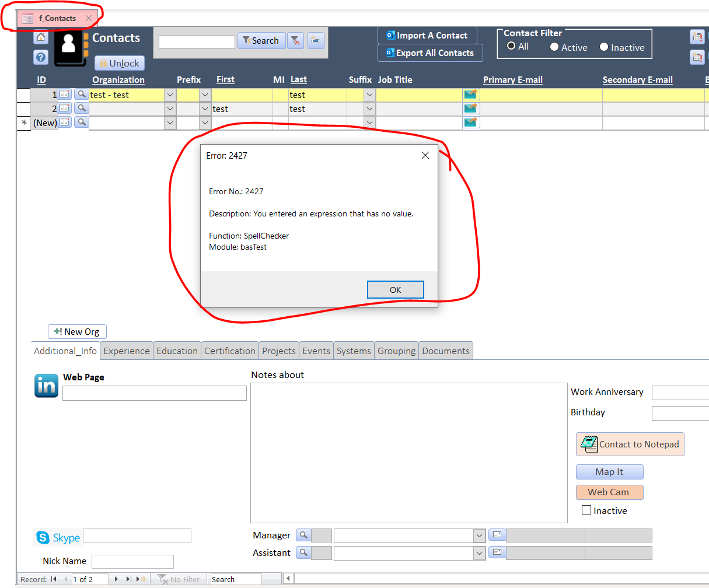The width and height of the screenshot is (709, 588).
Task: Sort by the Primary E-mail column header
Action: (513, 80)
